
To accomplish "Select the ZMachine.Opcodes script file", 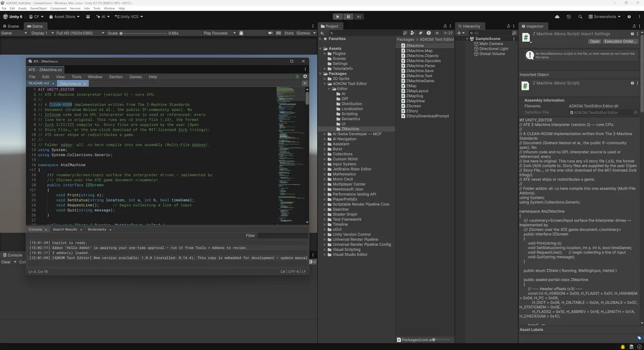I will (x=423, y=61).
